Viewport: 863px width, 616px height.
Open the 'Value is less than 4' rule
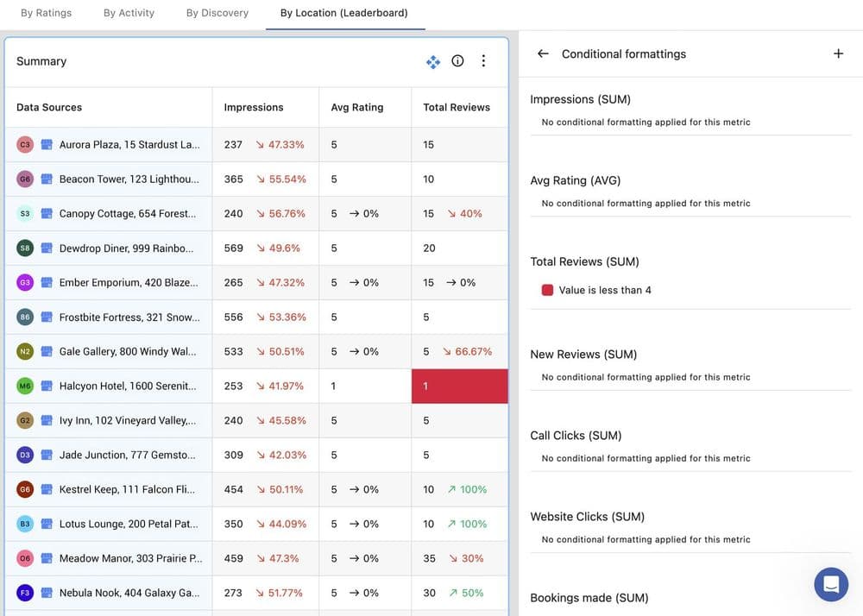coord(605,291)
